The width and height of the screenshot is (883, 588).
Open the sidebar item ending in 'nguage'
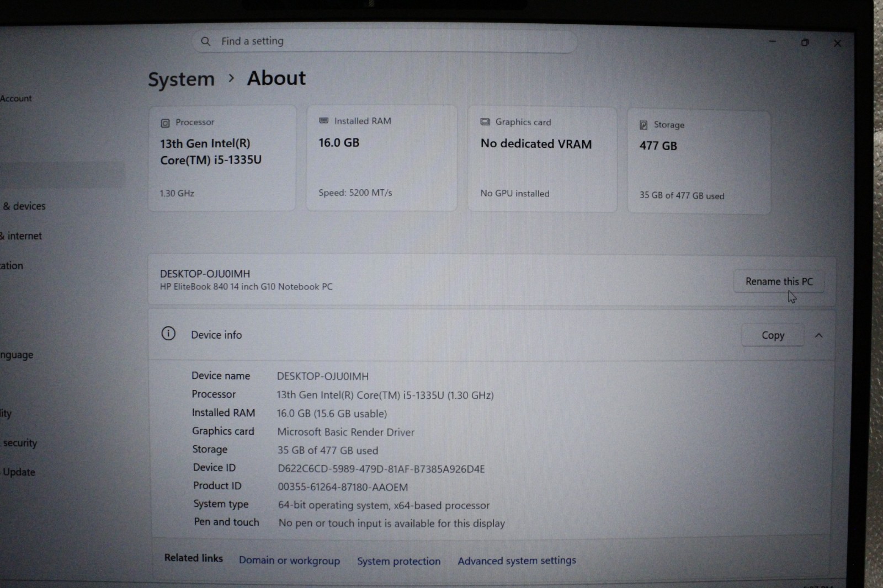[x=17, y=355]
